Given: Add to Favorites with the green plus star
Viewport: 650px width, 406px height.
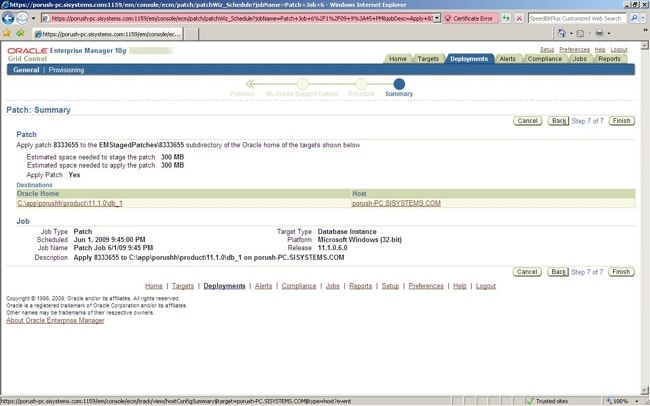Looking at the screenshot, I should coord(20,33).
